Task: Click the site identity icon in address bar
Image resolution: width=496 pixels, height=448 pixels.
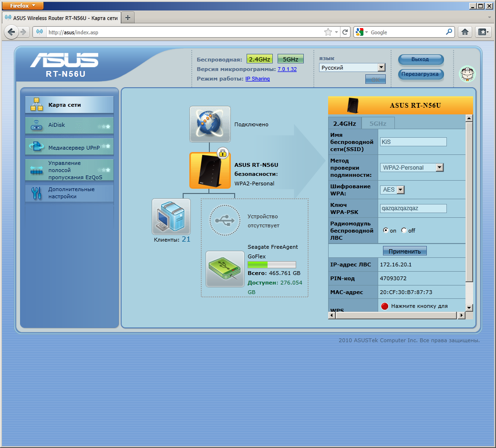Action: [40, 32]
